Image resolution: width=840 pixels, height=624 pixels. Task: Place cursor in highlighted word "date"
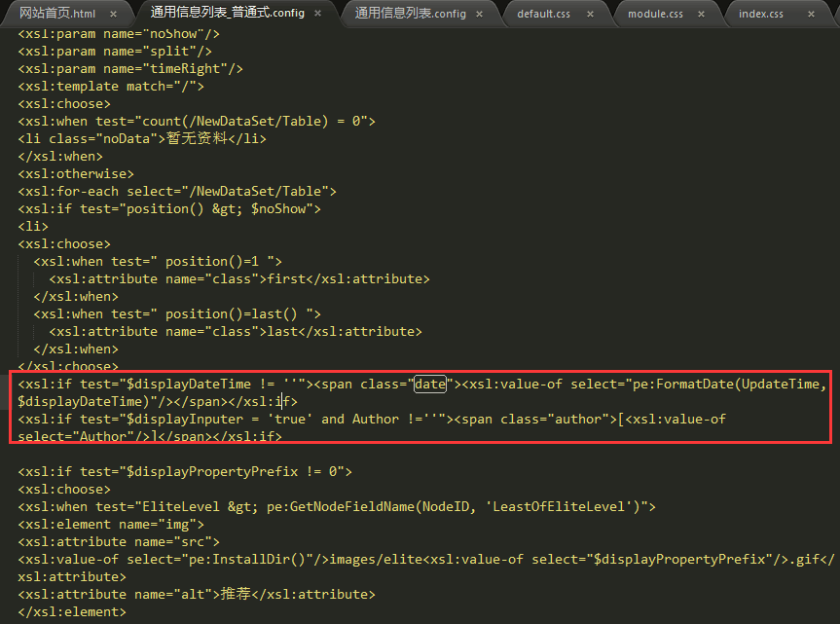point(430,385)
